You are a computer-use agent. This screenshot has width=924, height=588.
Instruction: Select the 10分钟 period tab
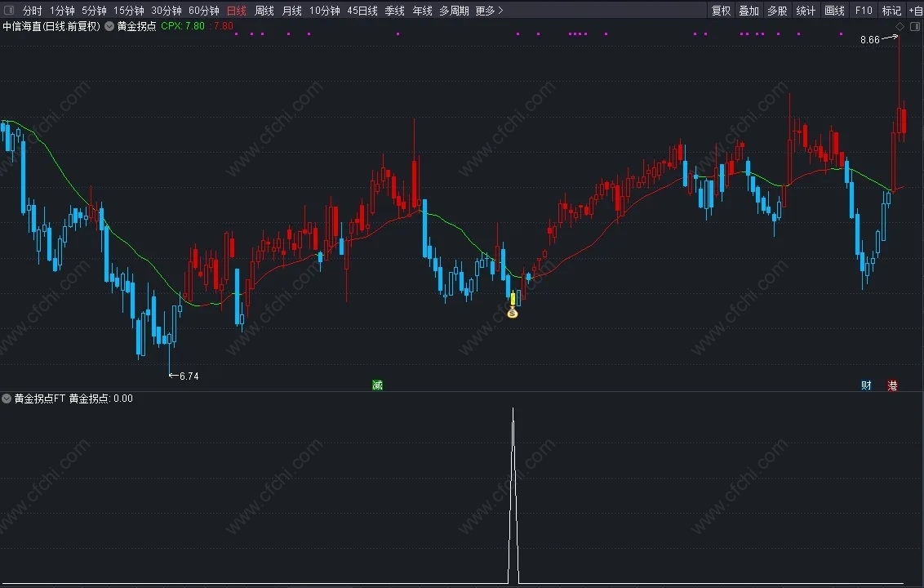pyautogui.click(x=325, y=11)
